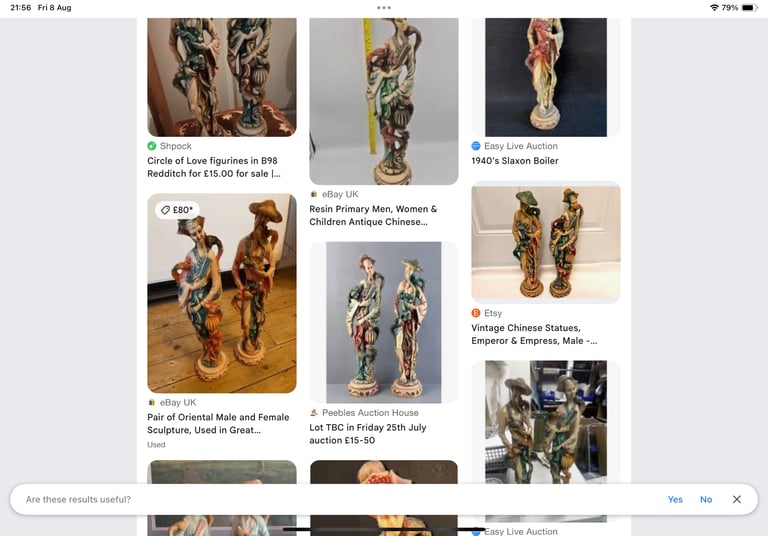Tap the Easy Live Auction globe icon

476,146
